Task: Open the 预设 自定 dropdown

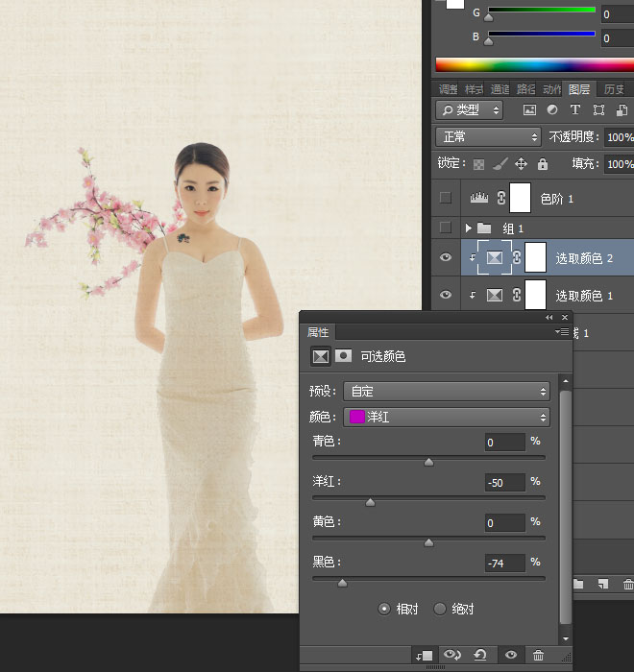Action: tap(447, 392)
